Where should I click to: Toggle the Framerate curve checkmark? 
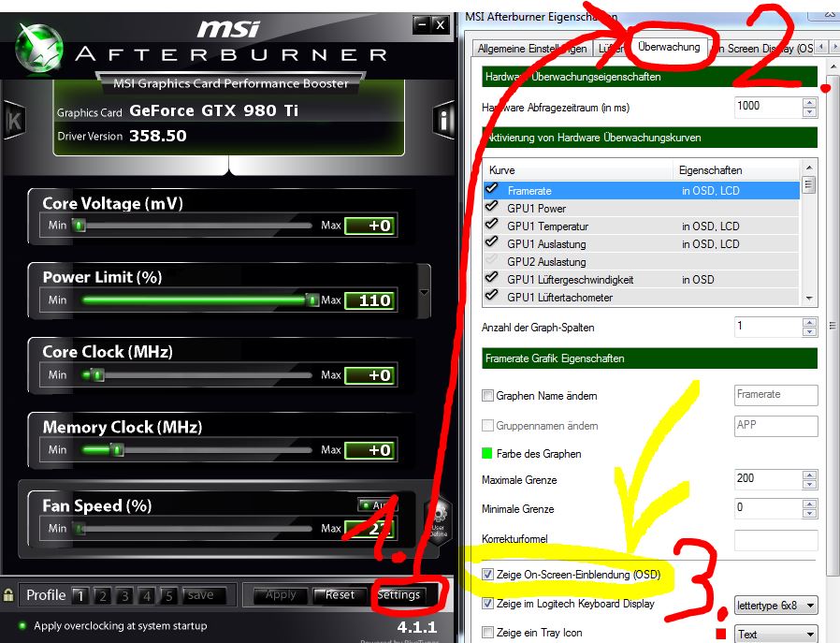click(x=491, y=189)
